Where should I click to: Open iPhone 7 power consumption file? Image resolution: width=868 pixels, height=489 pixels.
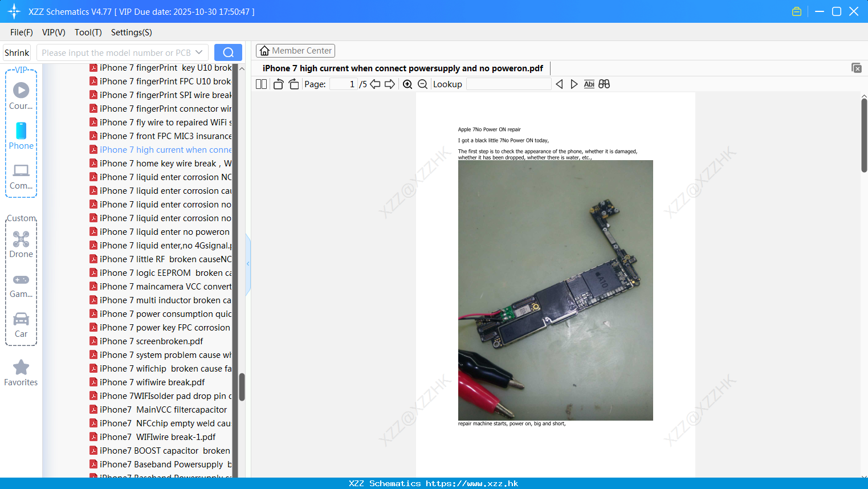click(161, 314)
